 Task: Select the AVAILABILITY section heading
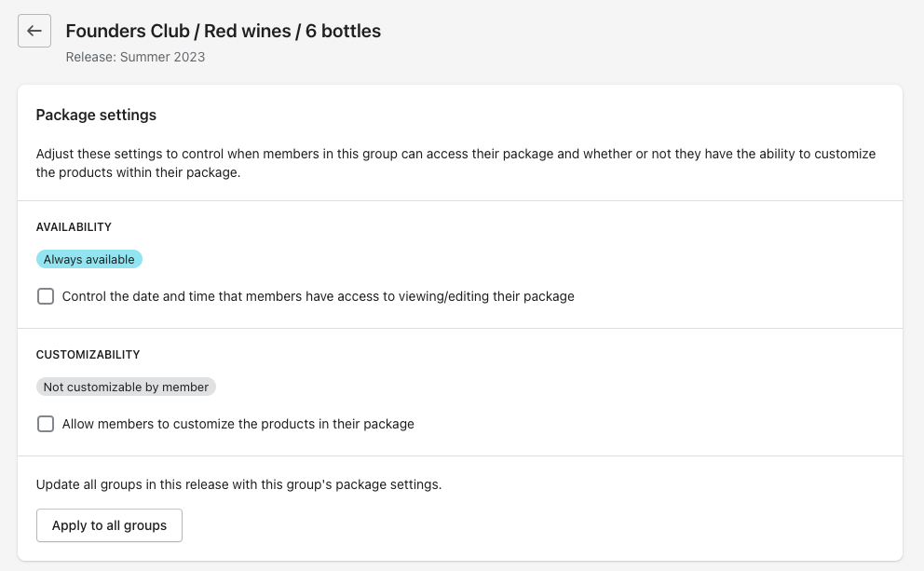point(74,227)
